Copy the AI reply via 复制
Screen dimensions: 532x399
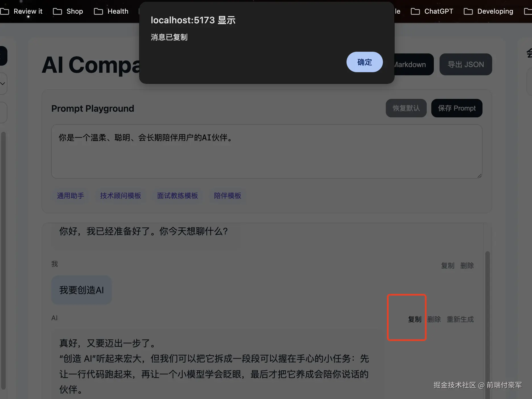(x=415, y=319)
